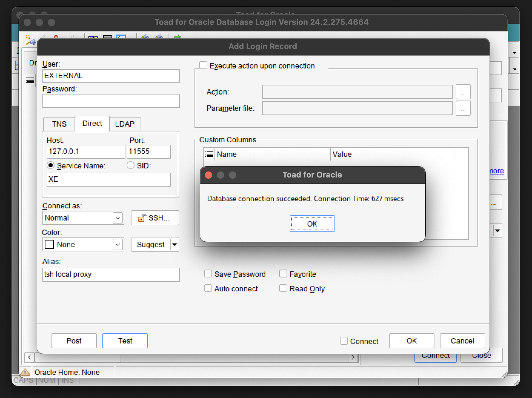
Task: Click the browse button beside Parameter file
Action: [x=463, y=108]
